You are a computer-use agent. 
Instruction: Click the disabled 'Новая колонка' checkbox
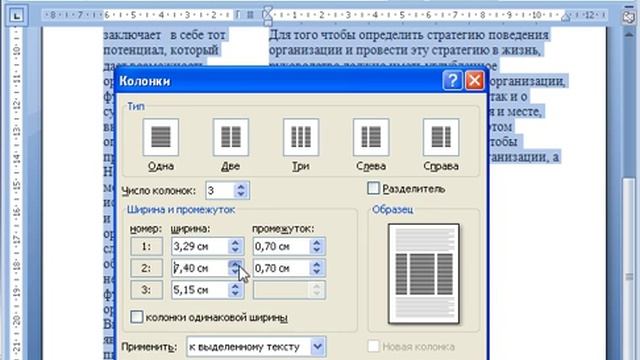373,346
